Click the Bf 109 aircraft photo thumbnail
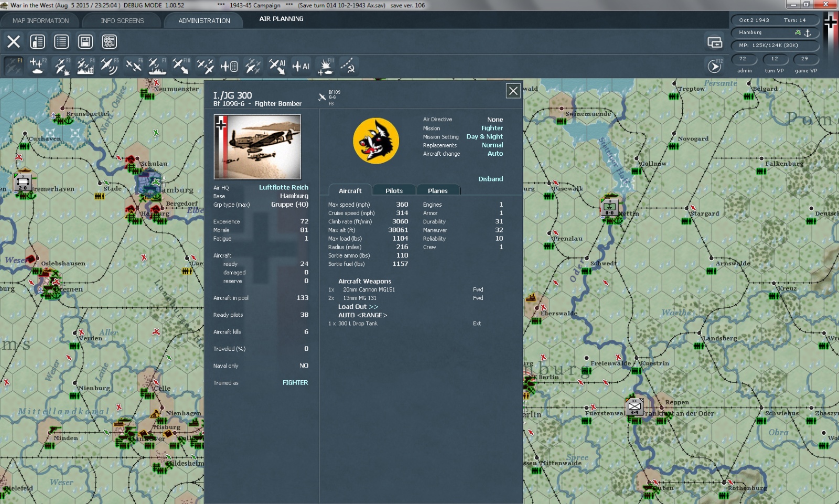Image resolution: width=839 pixels, height=504 pixels. 257,147
